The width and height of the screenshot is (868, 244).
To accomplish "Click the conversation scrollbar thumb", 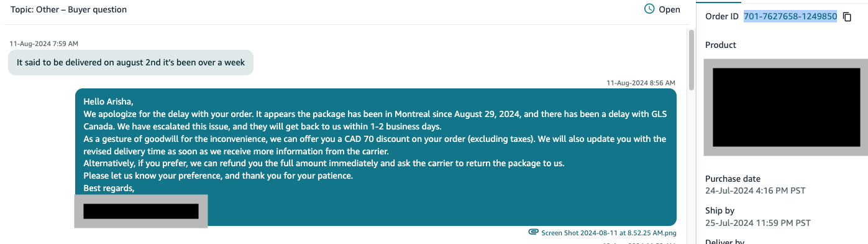I will (x=692, y=60).
